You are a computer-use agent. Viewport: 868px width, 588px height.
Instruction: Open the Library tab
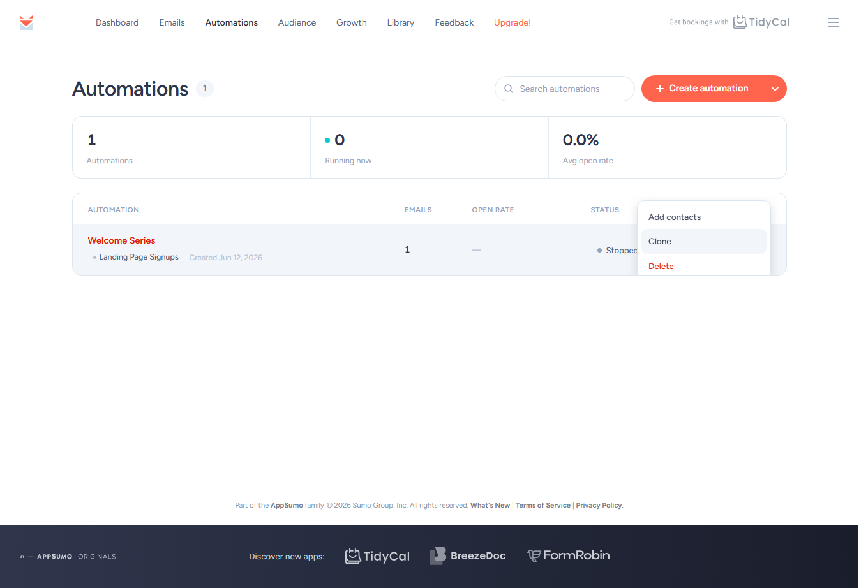coord(400,22)
